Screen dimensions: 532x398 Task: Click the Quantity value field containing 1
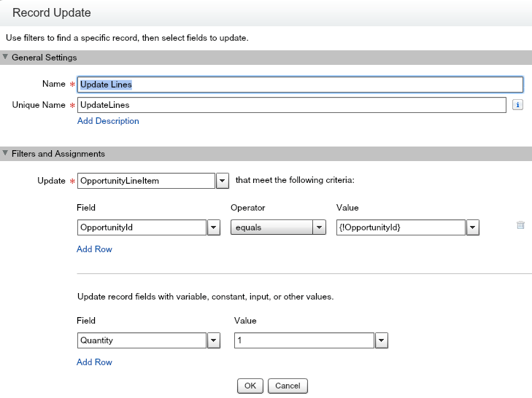coord(304,340)
